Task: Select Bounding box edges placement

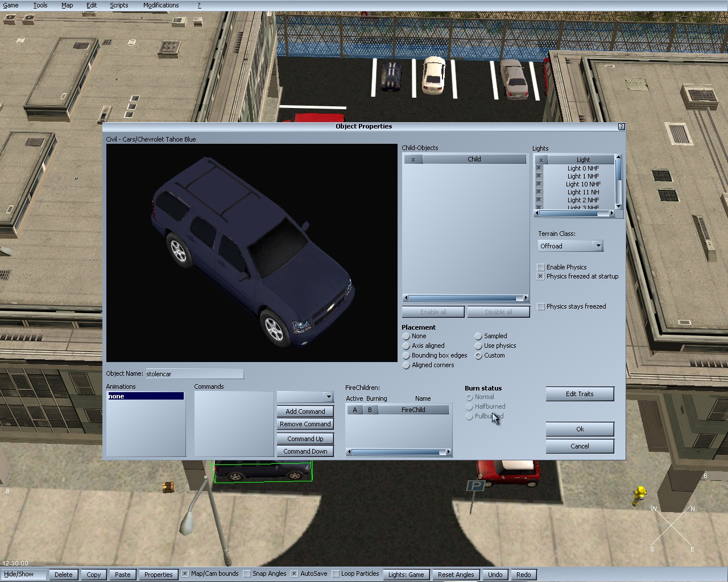Action: point(406,356)
